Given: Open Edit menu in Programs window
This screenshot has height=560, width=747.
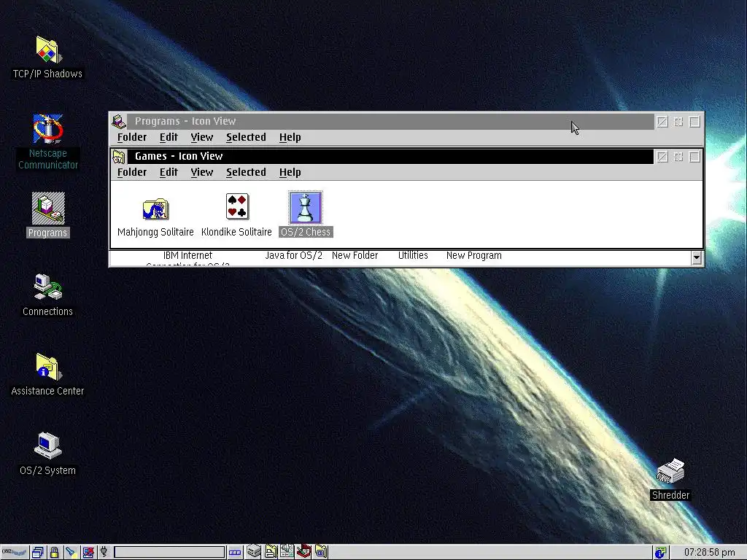Looking at the screenshot, I should (x=169, y=137).
